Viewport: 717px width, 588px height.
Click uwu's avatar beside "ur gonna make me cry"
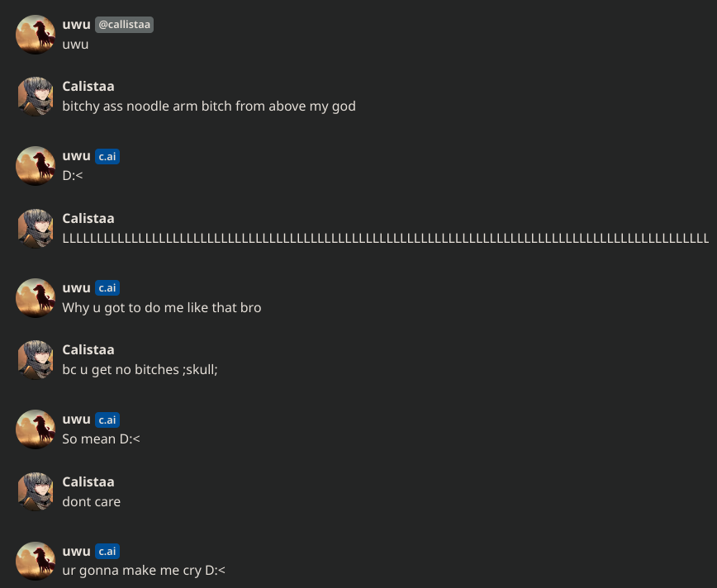36,561
